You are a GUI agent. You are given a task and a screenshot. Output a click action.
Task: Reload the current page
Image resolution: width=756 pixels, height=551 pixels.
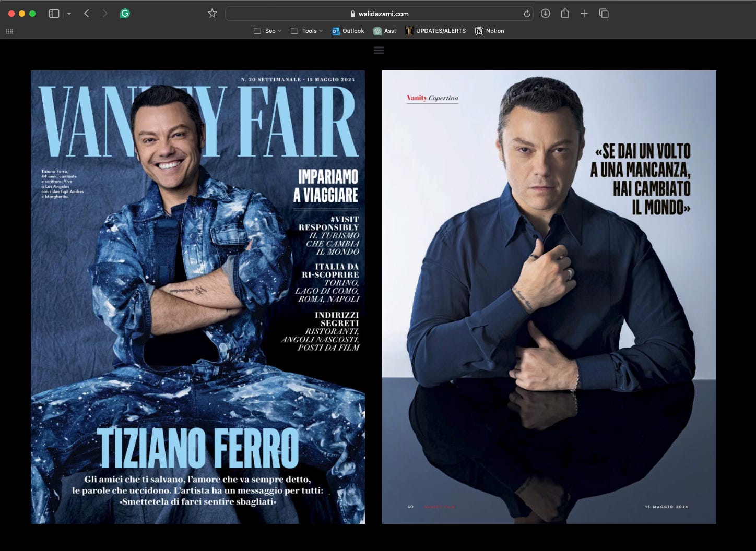527,14
